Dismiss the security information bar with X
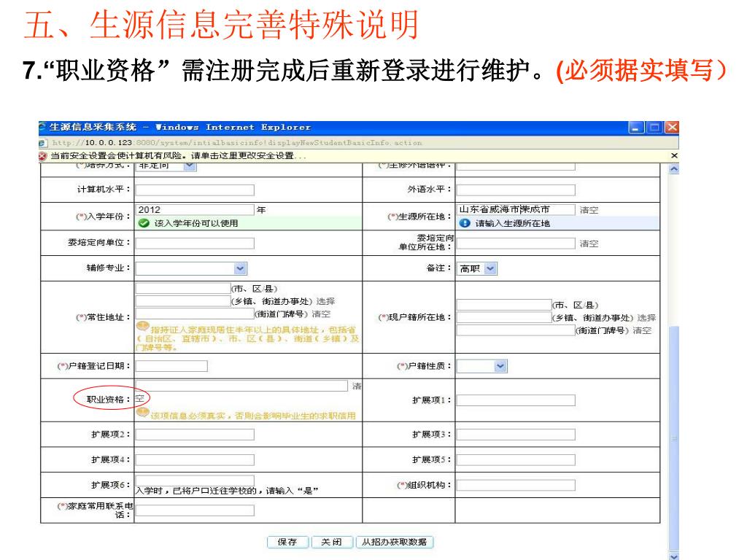The height and width of the screenshot is (560, 747). [673, 156]
